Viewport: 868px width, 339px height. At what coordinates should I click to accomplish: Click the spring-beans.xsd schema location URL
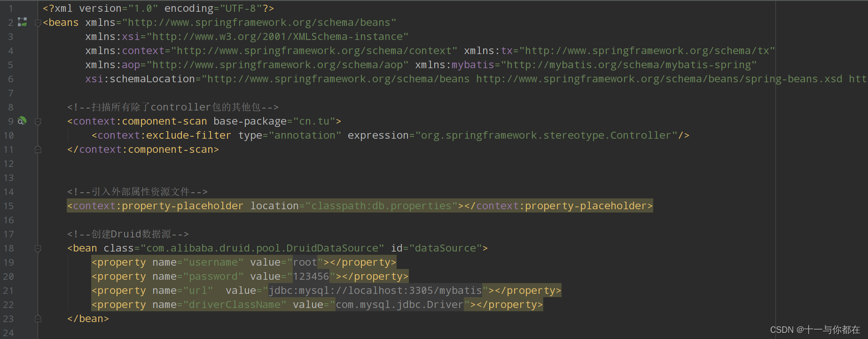(x=659, y=79)
